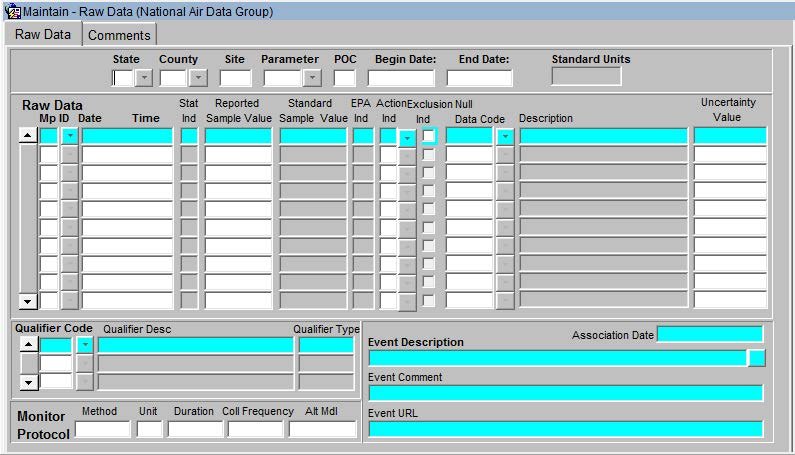Open the State dropdown list

coord(144,78)
